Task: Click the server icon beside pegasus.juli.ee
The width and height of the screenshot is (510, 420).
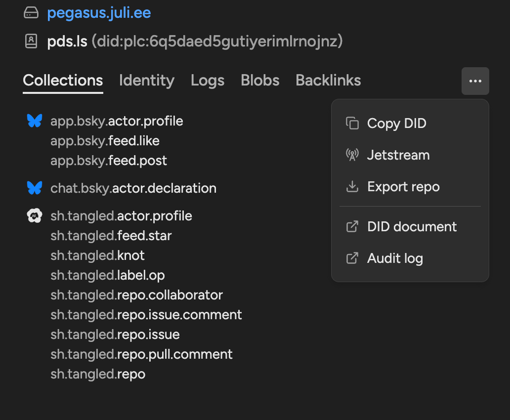Action: click(31, 13)
